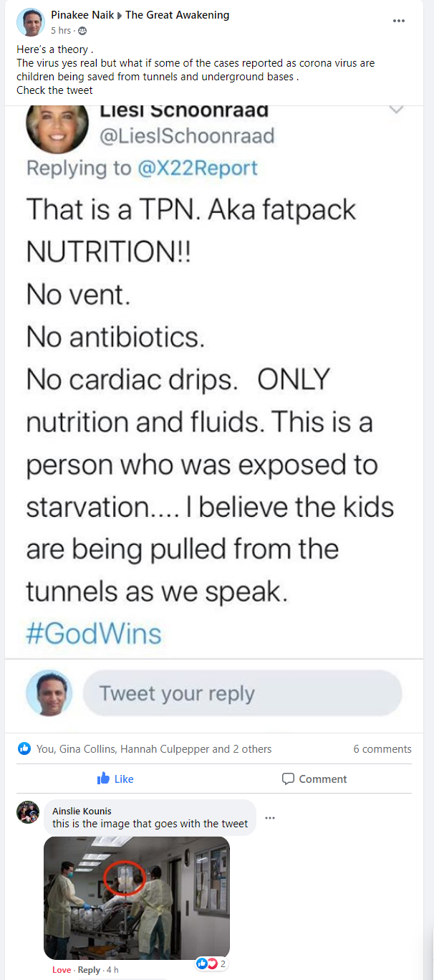Open the post options menu (three dots)
The image size is (434, 980).
398,21
